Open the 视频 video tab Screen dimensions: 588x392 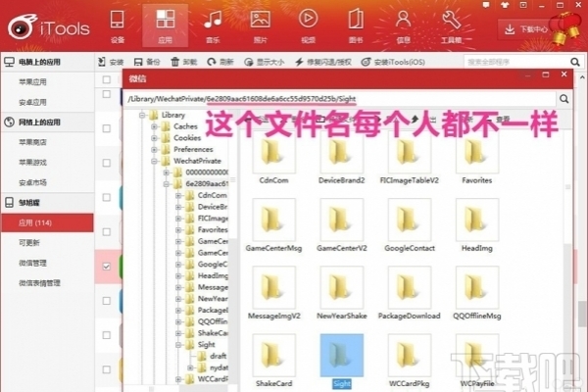pos(309,26)
